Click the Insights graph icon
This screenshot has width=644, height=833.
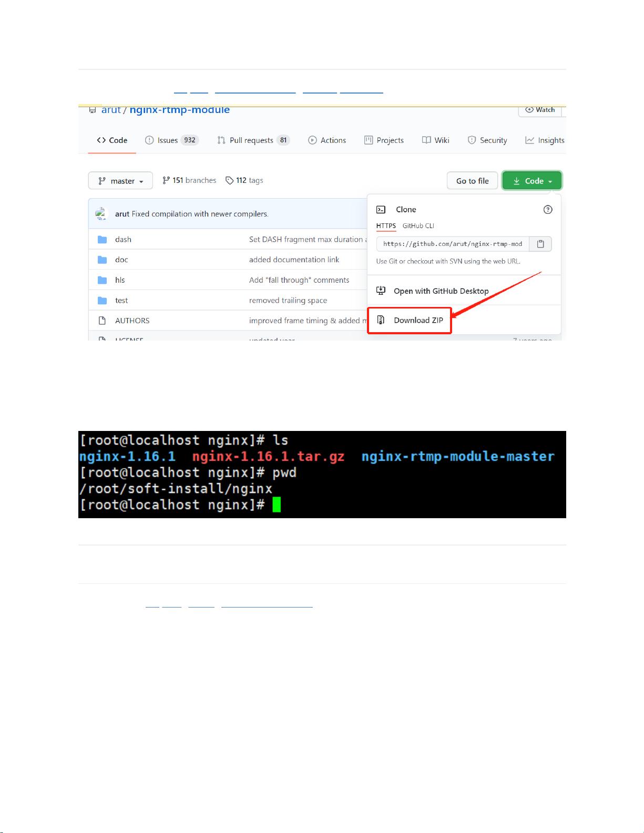(x=530, y=140)
